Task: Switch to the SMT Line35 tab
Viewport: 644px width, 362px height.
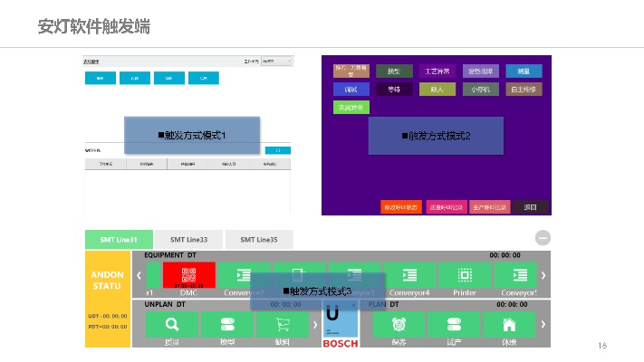Action: click(258, 240)
